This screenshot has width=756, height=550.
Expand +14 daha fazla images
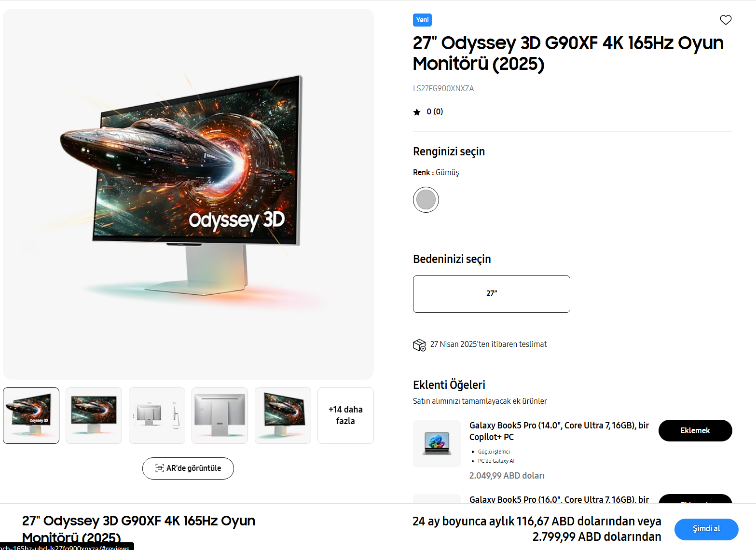click(345, 415)
